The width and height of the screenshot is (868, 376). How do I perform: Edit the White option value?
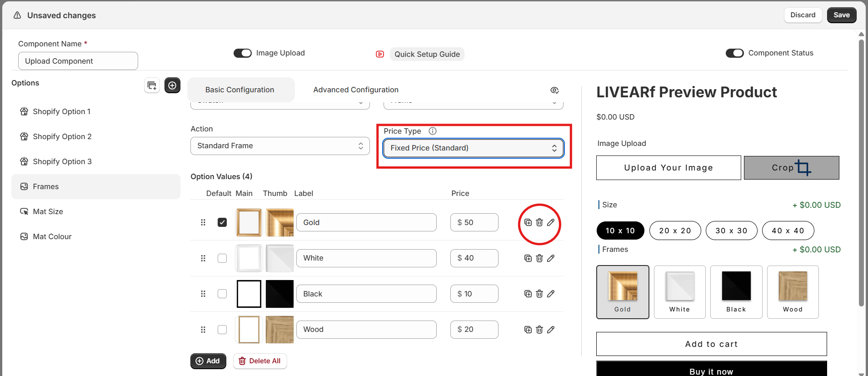click(551, 258)
